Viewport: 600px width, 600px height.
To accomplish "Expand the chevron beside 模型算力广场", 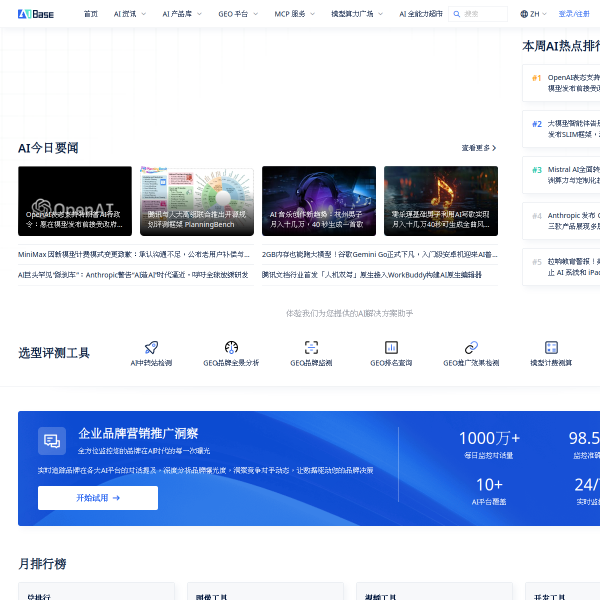I will (x=380, y=14).
